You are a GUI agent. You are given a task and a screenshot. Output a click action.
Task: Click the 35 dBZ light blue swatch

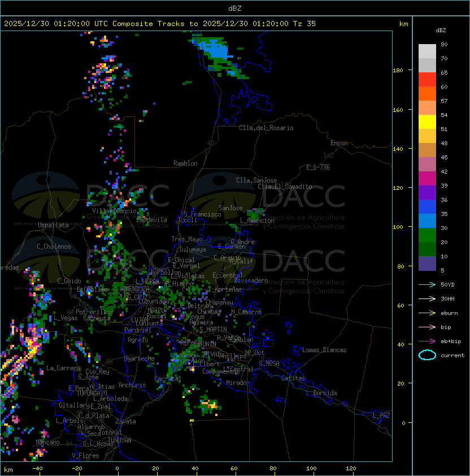point(427,221)
